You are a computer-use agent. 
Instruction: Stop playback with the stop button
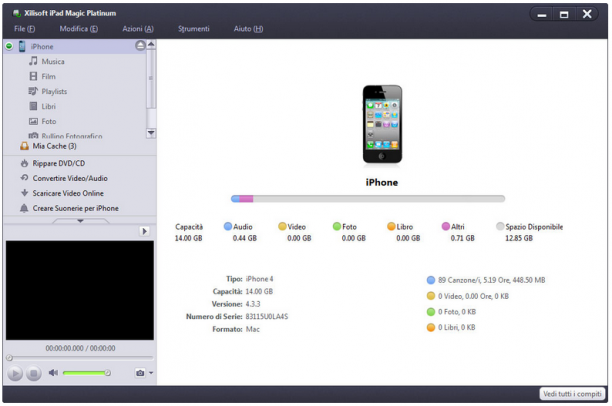point(34,374)
